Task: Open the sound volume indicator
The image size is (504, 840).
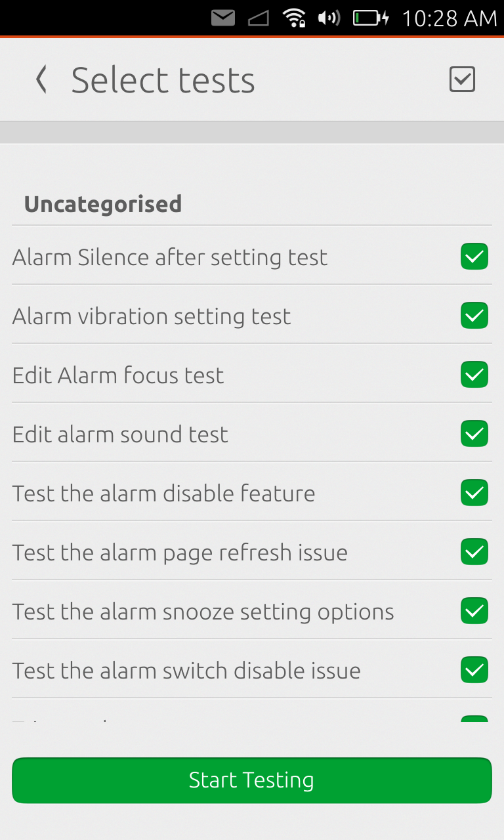Action: 328,18
